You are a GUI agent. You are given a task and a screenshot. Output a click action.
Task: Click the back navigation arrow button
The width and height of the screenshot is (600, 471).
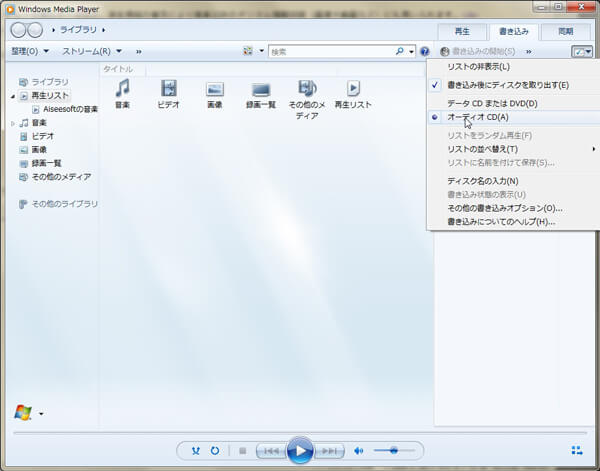18,30
